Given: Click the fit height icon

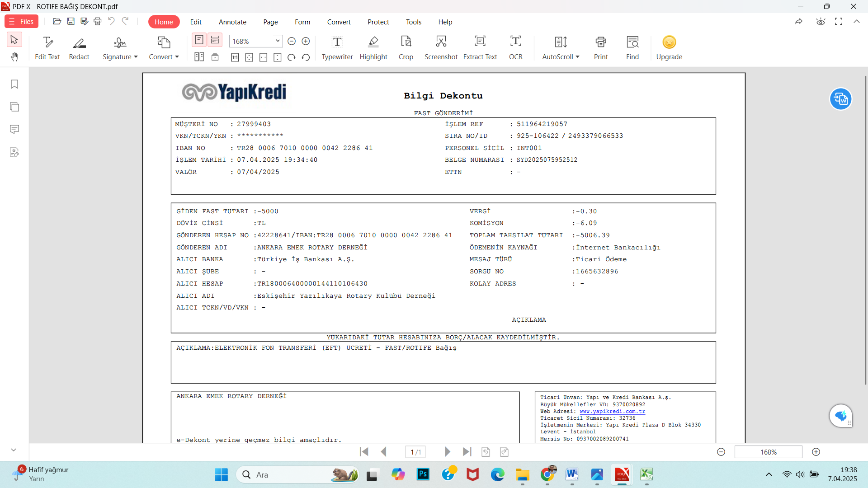Looking at the screenshot, I should click(x=278, y=57).
